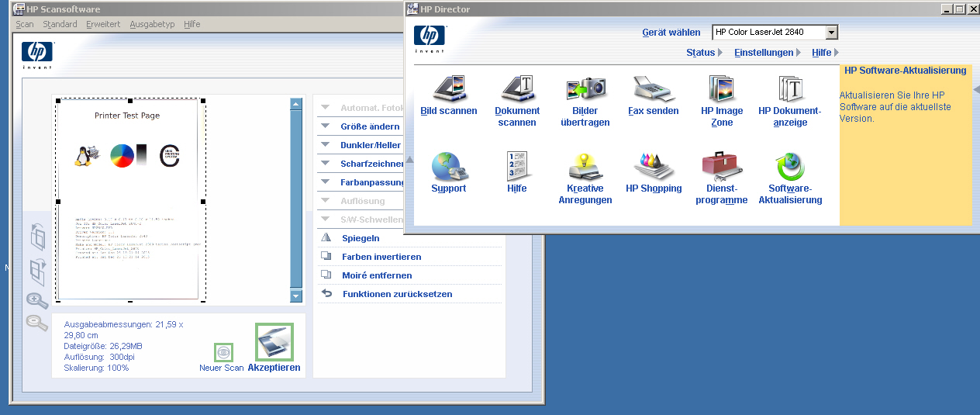Click the preview vertical scrollbar track
The image size is (980, 415).
(295, 199)
